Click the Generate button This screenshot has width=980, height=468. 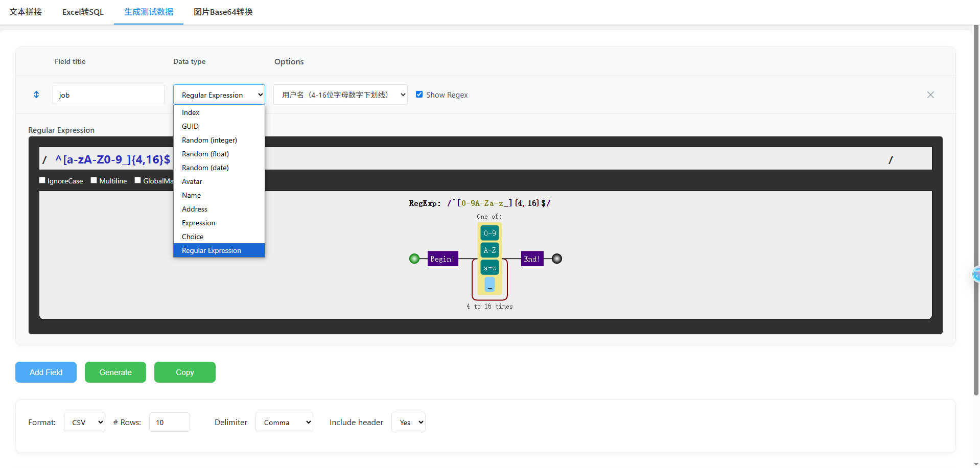[115, 372]
